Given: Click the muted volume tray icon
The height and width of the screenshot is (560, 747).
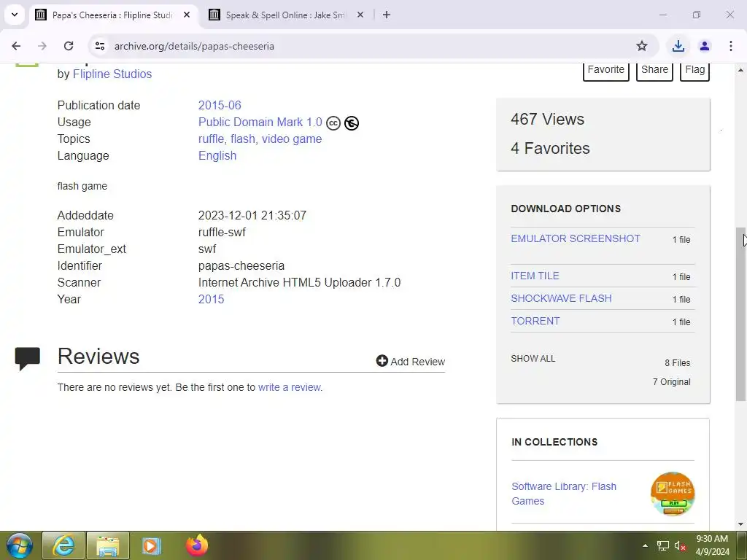Looking at the screenshot, I should click(x=680, y=545).
